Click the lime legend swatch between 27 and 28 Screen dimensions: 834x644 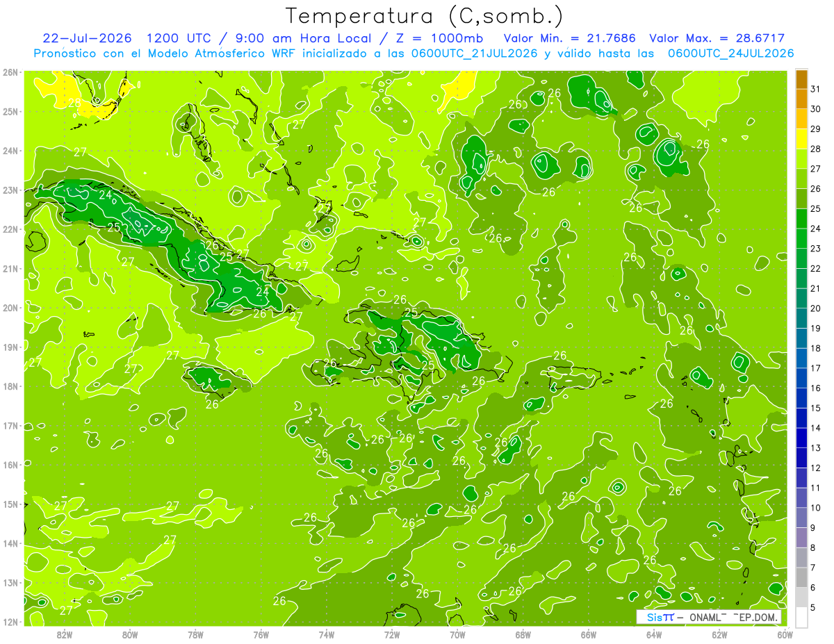[801, 159]
